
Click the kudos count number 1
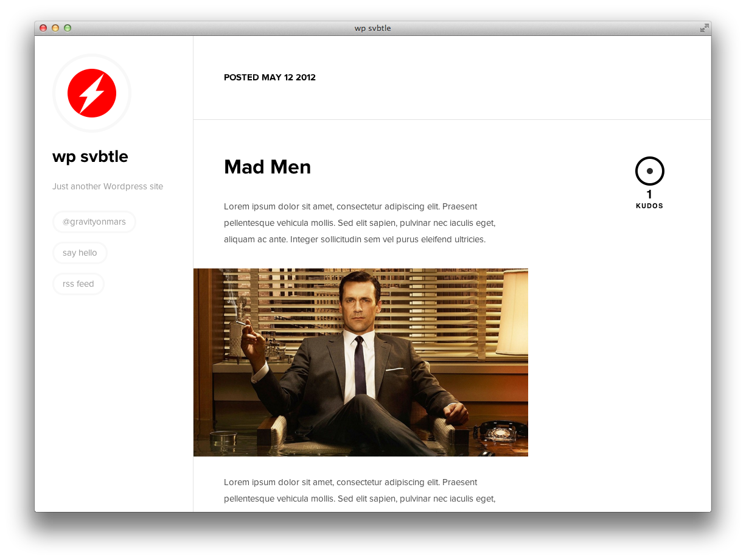pyautogui.click(x=649, y=195)
